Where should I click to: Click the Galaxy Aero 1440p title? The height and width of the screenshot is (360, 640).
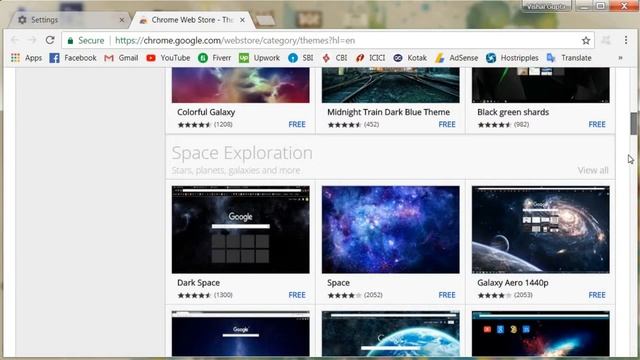click(513, 282)
